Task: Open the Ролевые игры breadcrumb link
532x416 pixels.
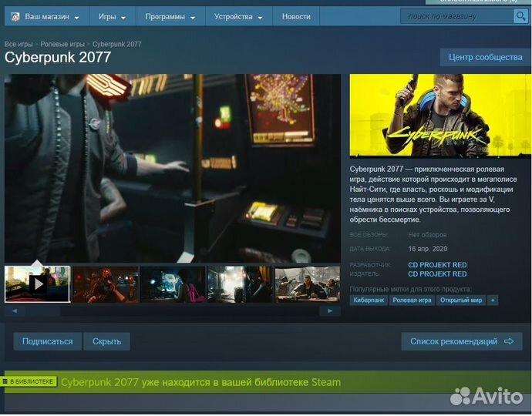Action: 62,44
